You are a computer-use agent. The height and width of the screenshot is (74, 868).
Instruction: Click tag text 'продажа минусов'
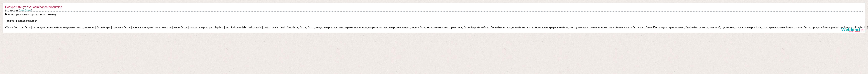click(x=142, y=27)
